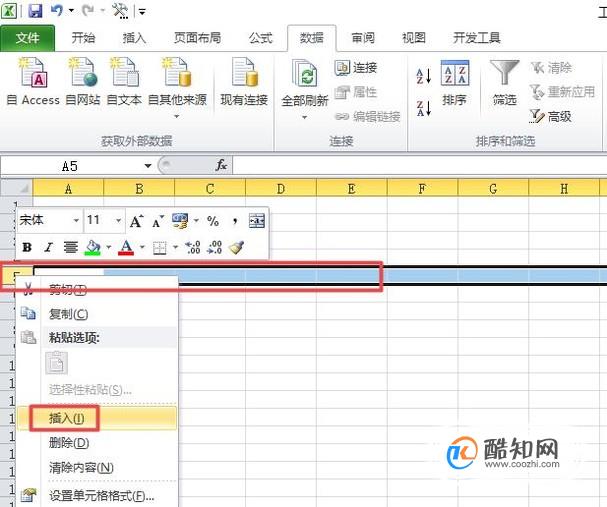Expand the font name dropdown 宋体
The image size is (607, 507).
coord(76,221)
